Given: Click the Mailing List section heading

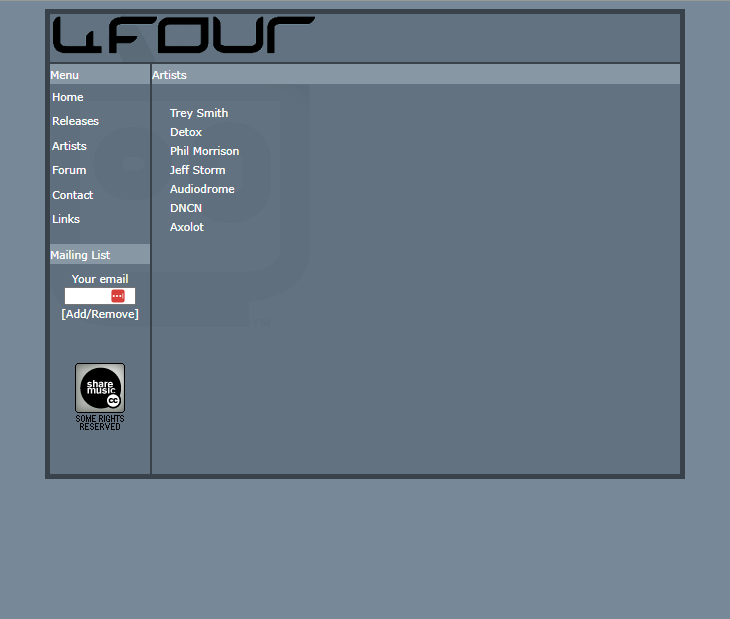Looking at the screenshot, I should [x=80, y=255].
